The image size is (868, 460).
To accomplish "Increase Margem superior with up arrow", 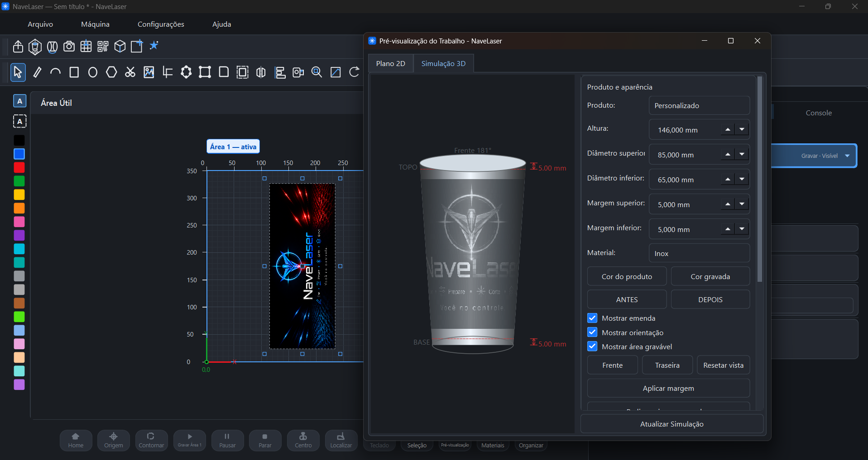I will 728,204.
